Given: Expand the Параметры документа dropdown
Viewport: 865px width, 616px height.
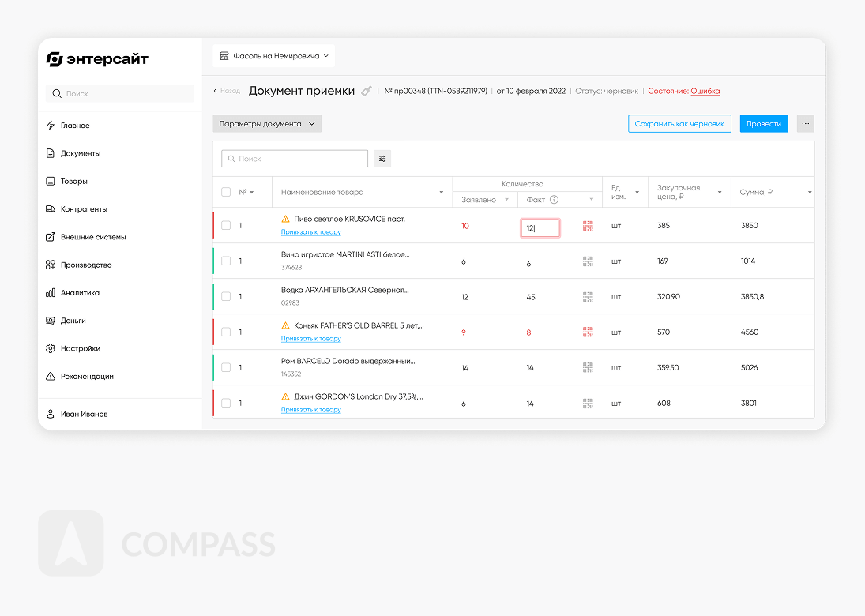Looking at the screenshot, I should point(267,124).
